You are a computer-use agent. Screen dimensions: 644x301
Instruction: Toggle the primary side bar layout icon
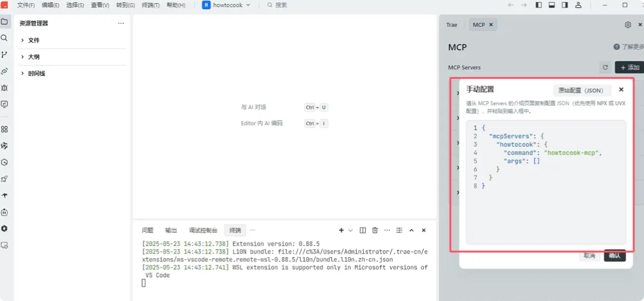(x=539, y=5)
